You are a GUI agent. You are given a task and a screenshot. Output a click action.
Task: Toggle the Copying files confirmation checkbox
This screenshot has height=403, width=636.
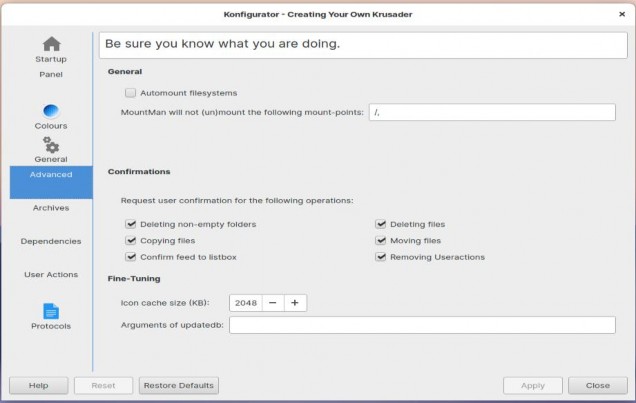click(x=131, y=240)
